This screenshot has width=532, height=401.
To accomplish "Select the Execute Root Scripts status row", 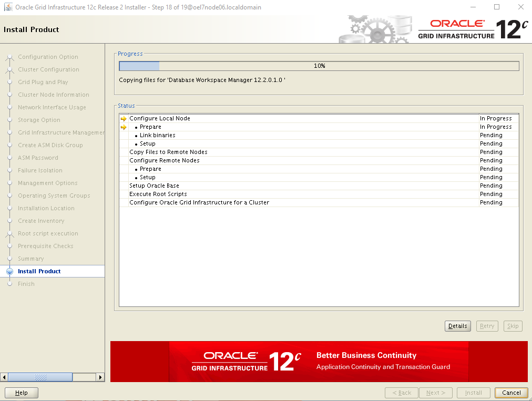I will click(158, 194).
